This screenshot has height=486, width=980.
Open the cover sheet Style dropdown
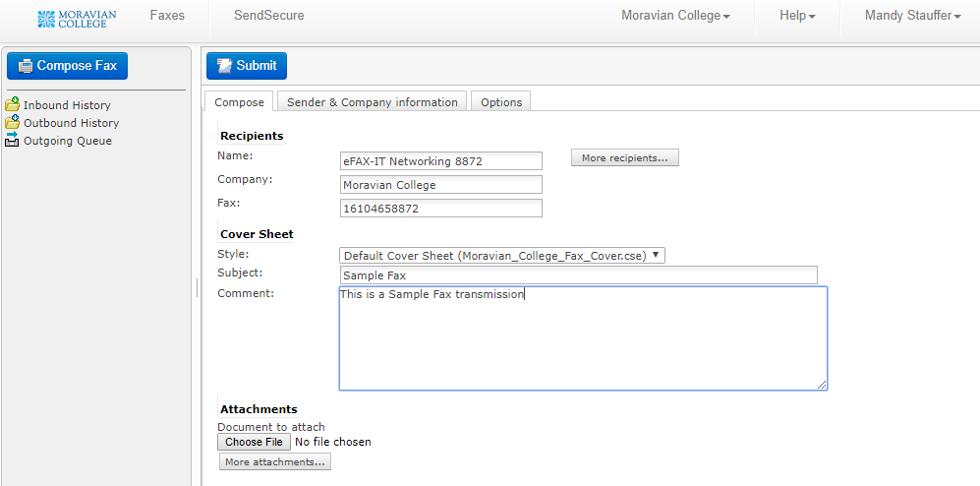pos(502,255)
